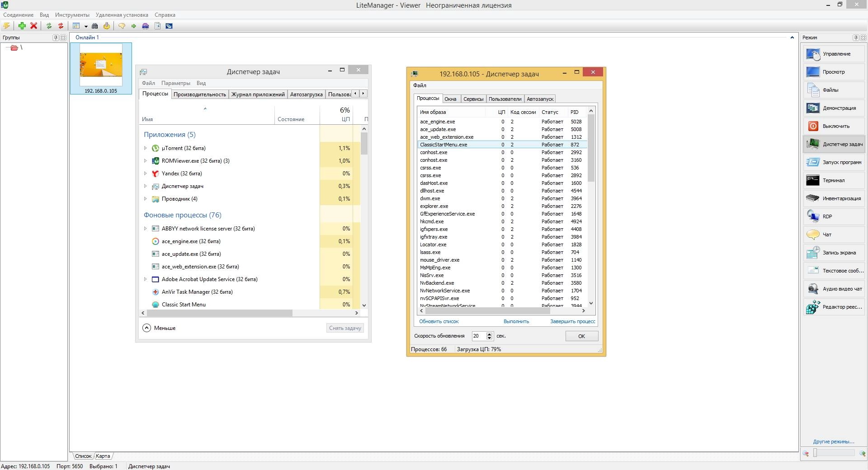Click the red arrows refresh toolbar icon

tap(61, 26)
